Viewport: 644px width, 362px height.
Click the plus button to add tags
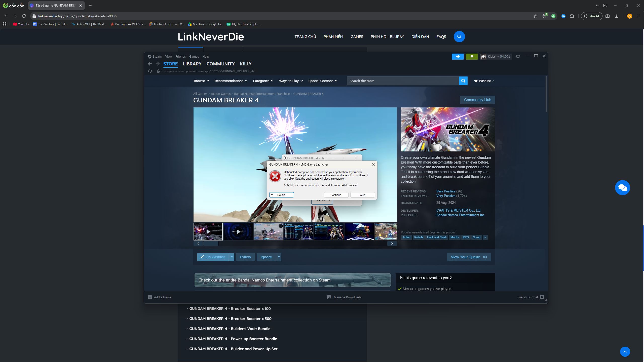point(485,237)
